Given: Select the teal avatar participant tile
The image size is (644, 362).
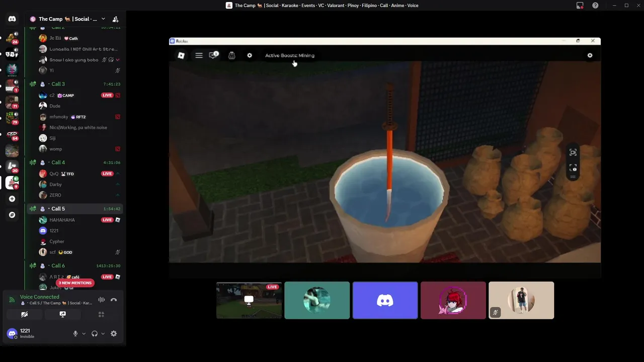Looking at the screenshot, I should pyautogui.click(x=317, y=300).
